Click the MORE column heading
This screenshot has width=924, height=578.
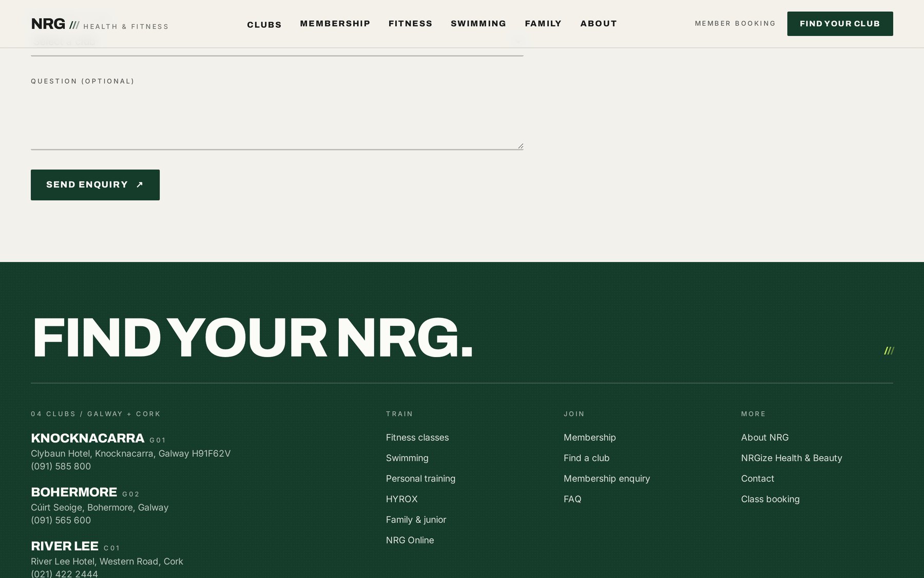(x=754, y=414)
